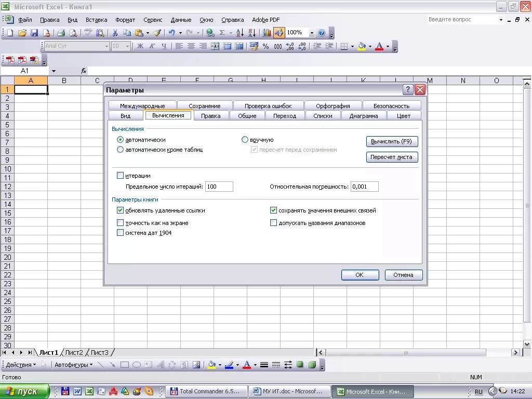
Task: Click the AutoSum sigma icon
Action: point(222,33)
